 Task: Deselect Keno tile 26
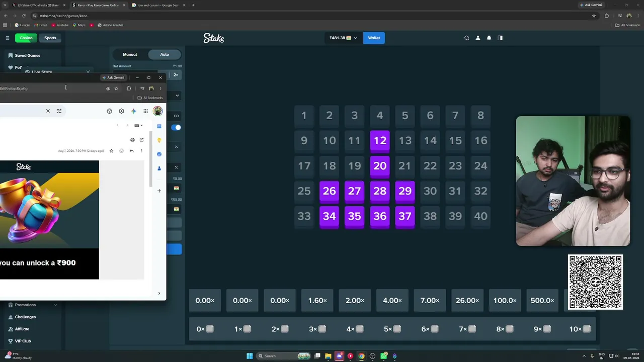tap(330, 191)
